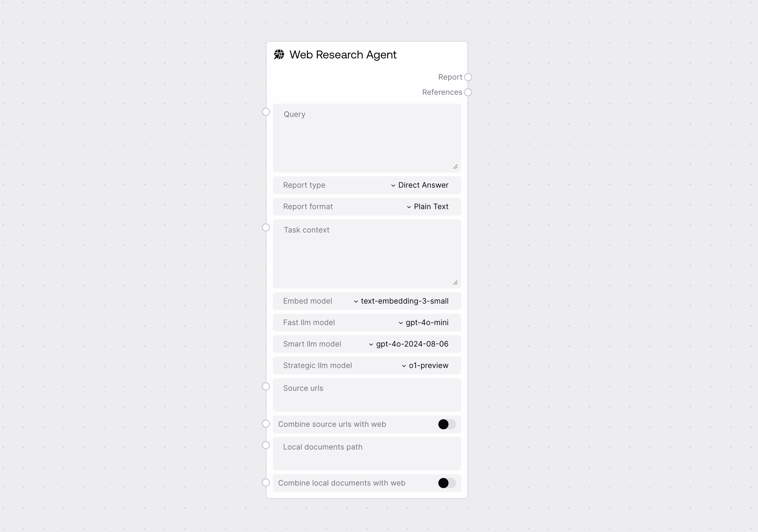
Task: Toggle Combine source urls with web switch
Action: 446,424
